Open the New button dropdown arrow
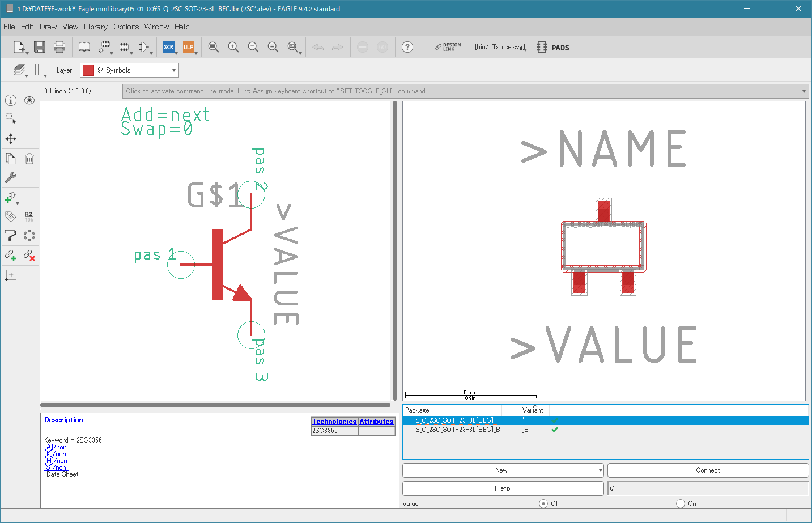Image resolution: width=812 pixels, height=523 pixels. 600,470
